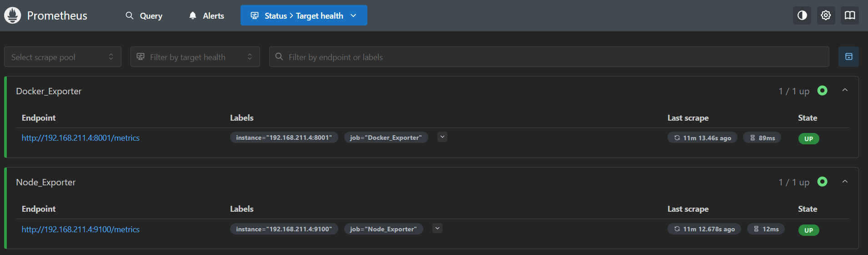868x255 pixels.
Task: Click the Docker_Exporter green health ring icon
Action: click(822, 91)
